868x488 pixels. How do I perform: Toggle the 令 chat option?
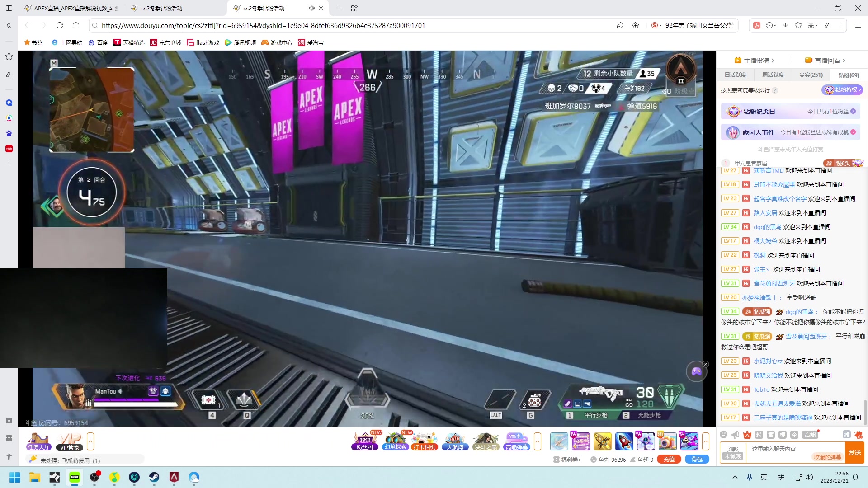[794, 435]
